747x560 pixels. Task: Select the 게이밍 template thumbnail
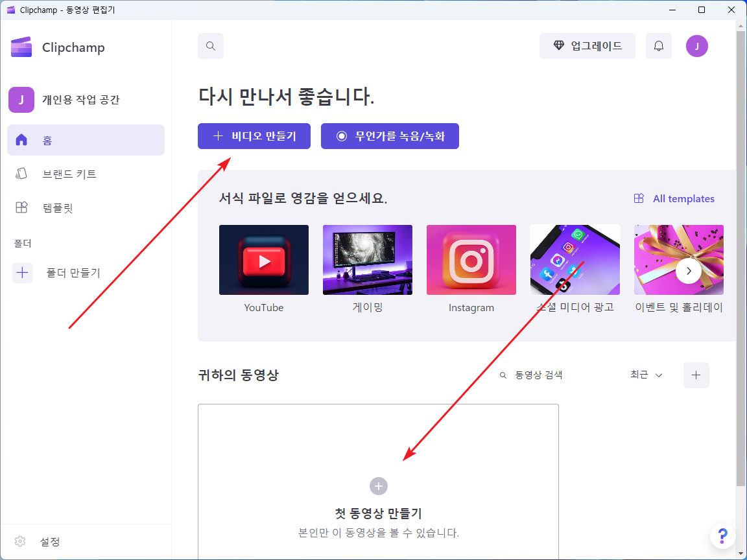(367, 260)
